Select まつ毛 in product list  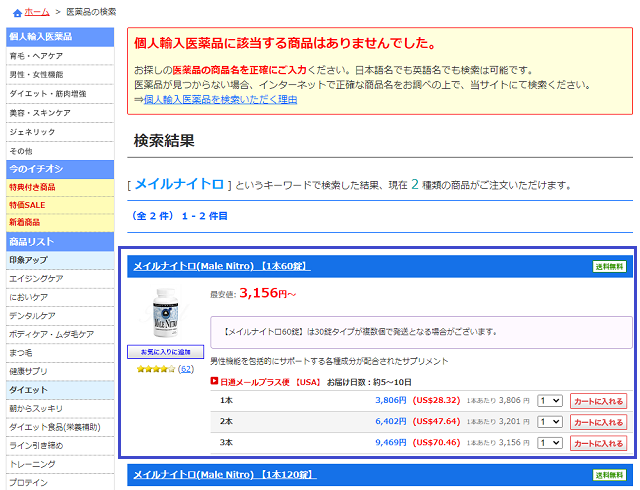point(60,353)
